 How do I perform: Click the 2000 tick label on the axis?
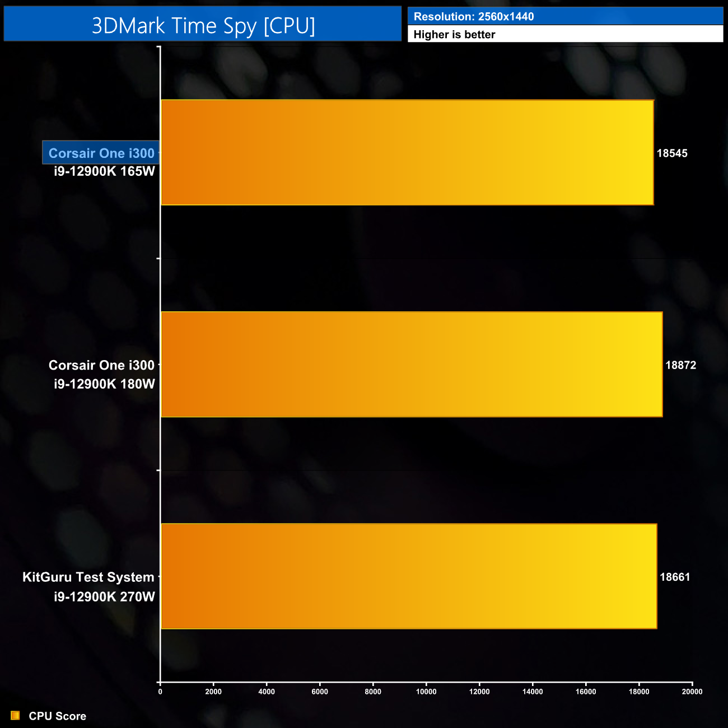213,692
